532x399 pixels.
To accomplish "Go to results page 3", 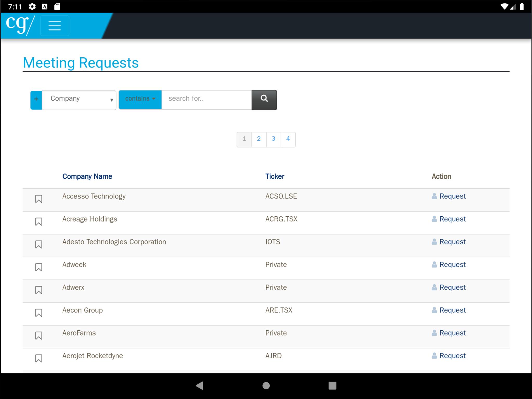I will (274, 140).
